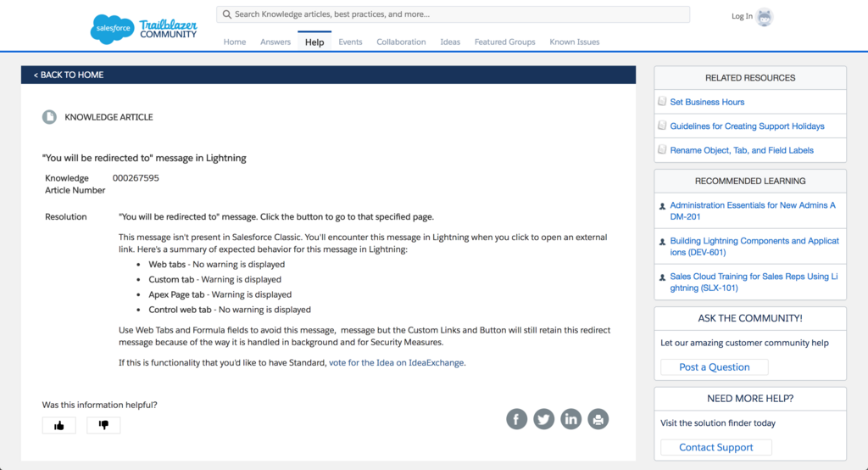
Task: Click the Astro avatar icon
Action: (x=765, y=17)
